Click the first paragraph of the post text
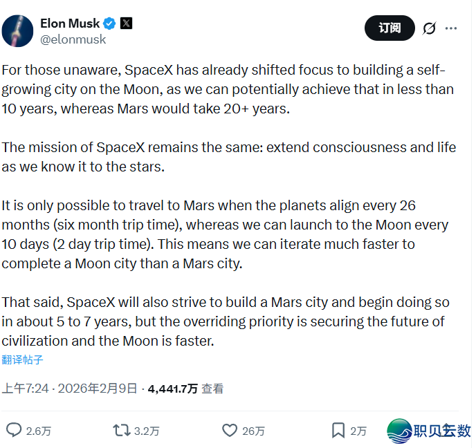This screenshot has height=448, width=476. click(228, 90)
